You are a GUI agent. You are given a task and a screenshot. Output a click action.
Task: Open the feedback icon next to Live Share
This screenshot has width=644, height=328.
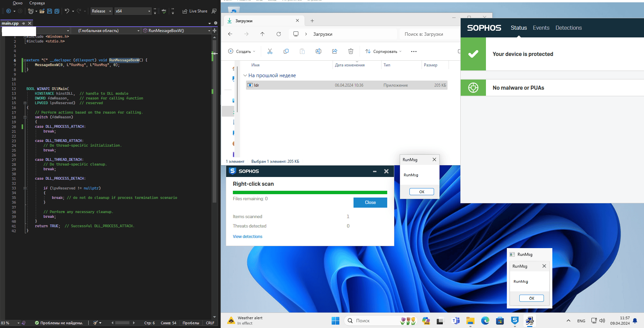pos(214,11)
